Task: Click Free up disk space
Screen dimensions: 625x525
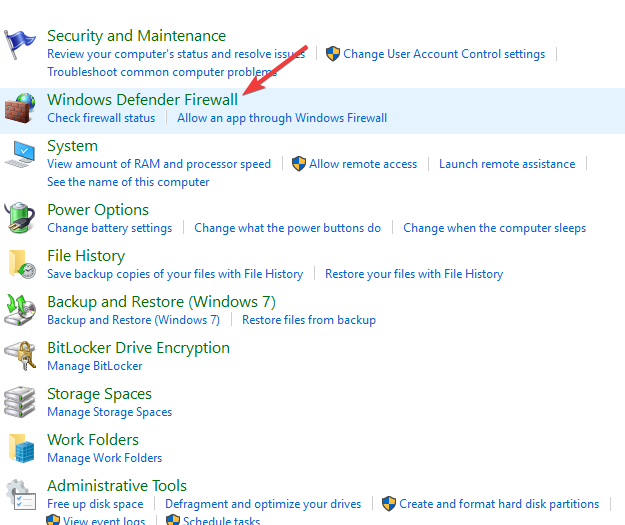Action: (x=95, y=504)
